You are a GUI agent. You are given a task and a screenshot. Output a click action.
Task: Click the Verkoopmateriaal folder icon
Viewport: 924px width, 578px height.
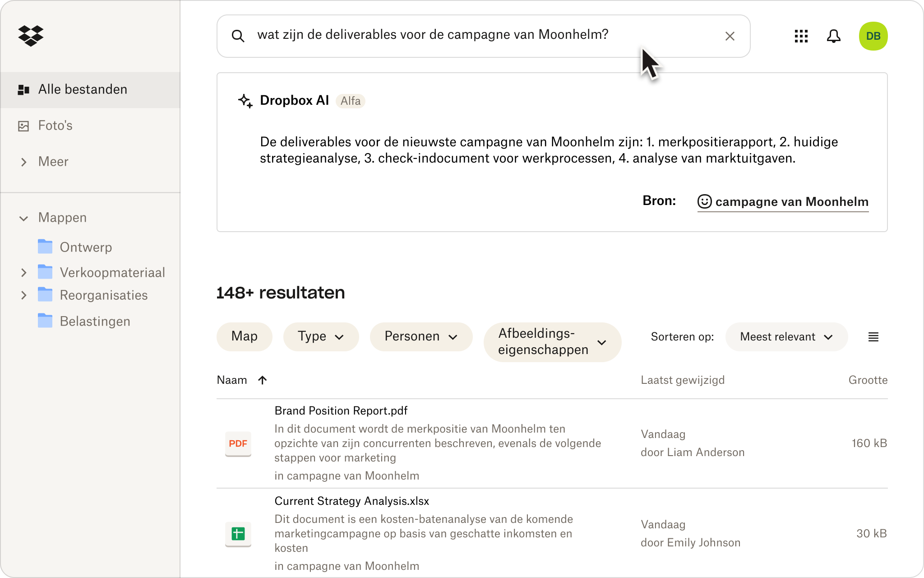pyautogui.click(x=45, y=272)
